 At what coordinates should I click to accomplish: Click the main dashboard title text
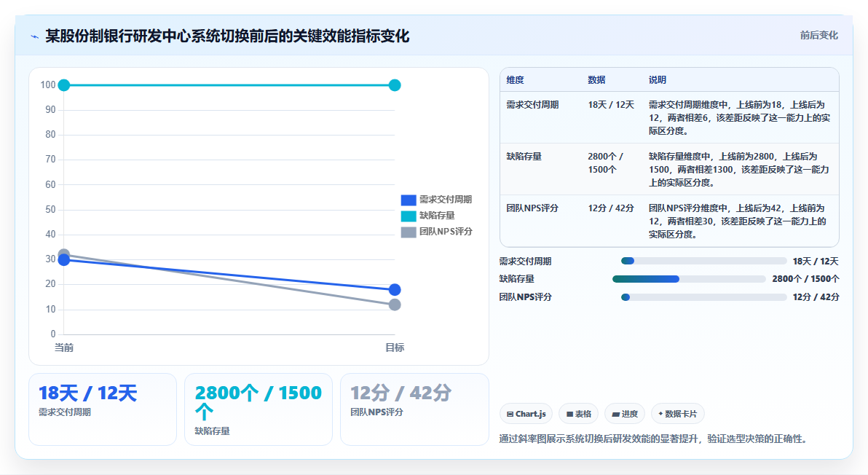(227, 36)
